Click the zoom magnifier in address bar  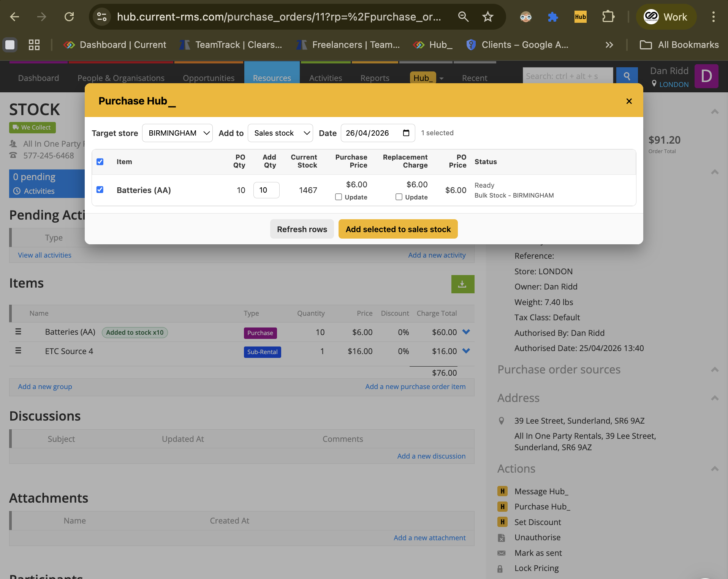(463, 17)
